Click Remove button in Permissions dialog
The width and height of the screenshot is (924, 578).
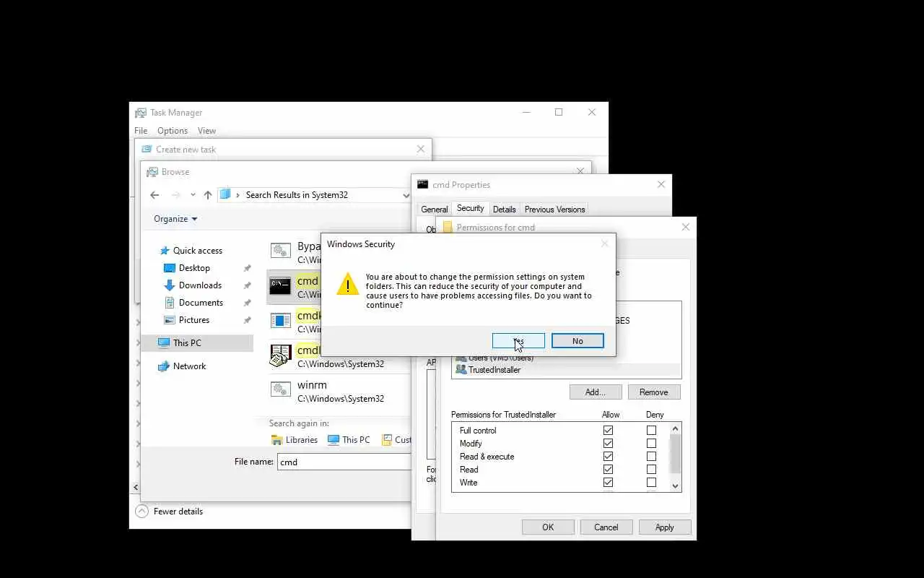tap(653, 392)
